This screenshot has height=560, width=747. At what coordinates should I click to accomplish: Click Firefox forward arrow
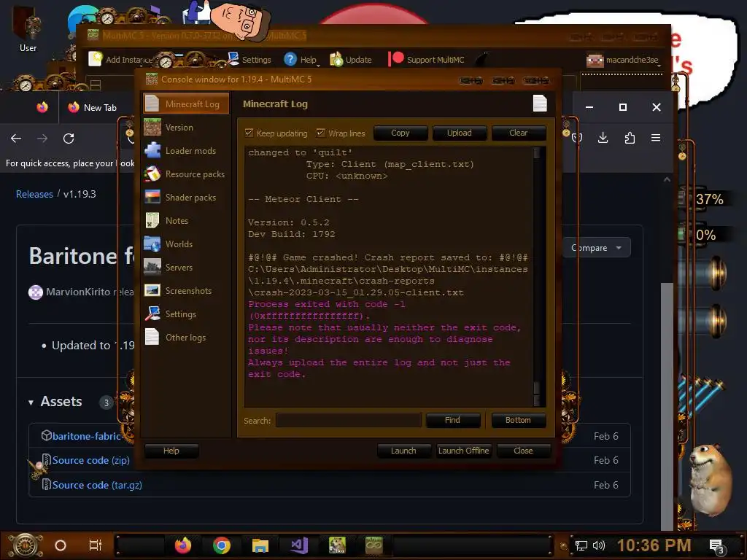click(42, 139)
